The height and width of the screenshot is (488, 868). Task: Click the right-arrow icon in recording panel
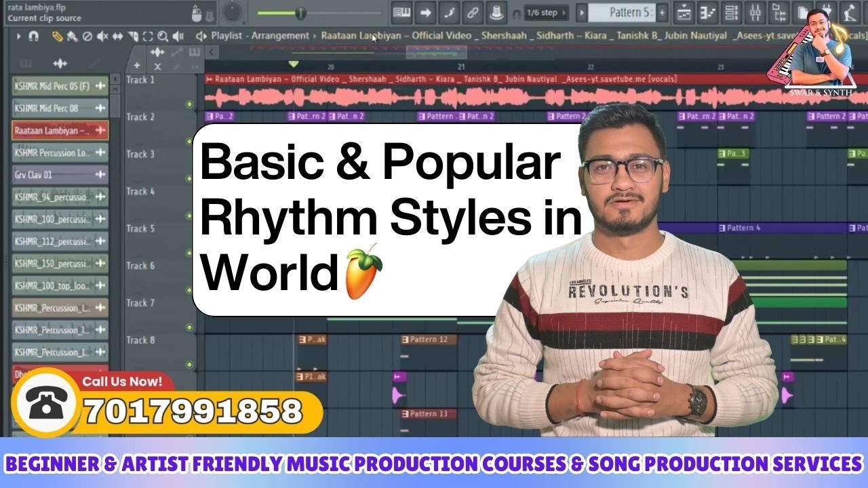click(426, 12)
